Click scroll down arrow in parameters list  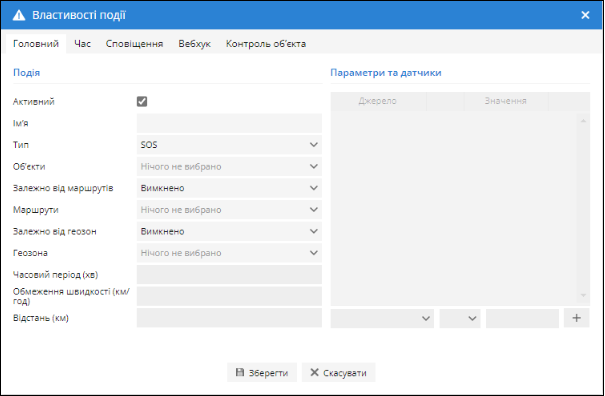click(583, 295)
